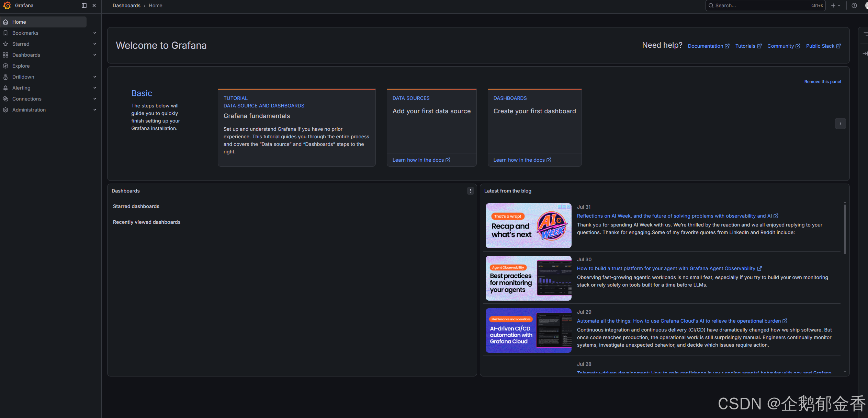Viewport: 868px width, 418px height.
Task: Click the Bookmarks icon in the sidebar
Action: 5,33
